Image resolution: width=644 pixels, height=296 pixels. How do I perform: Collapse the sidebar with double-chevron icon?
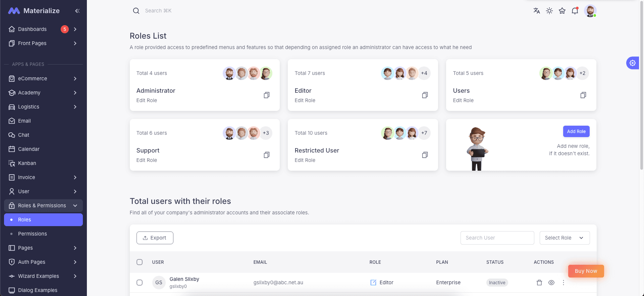click(77, 11)
